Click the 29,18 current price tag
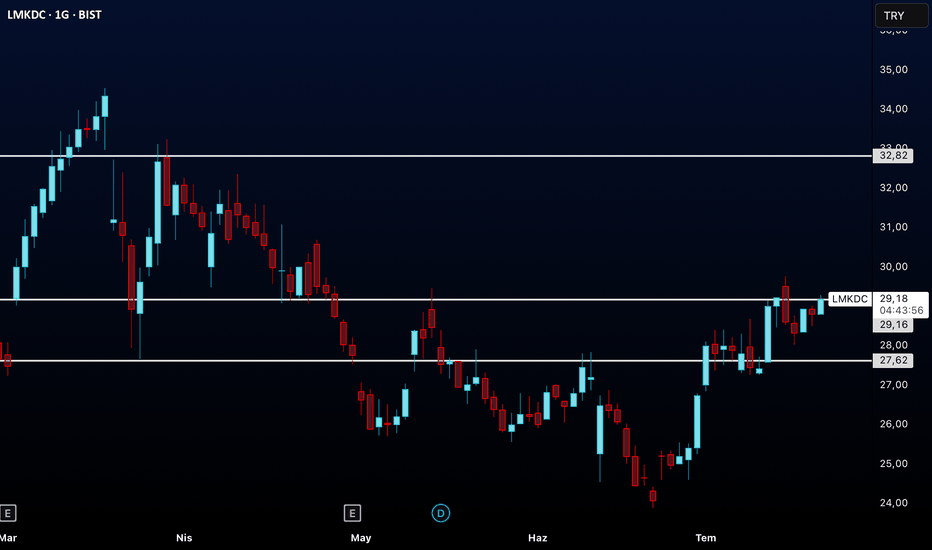The width and height of the screenshot is (932, 550). pos(893,298)
